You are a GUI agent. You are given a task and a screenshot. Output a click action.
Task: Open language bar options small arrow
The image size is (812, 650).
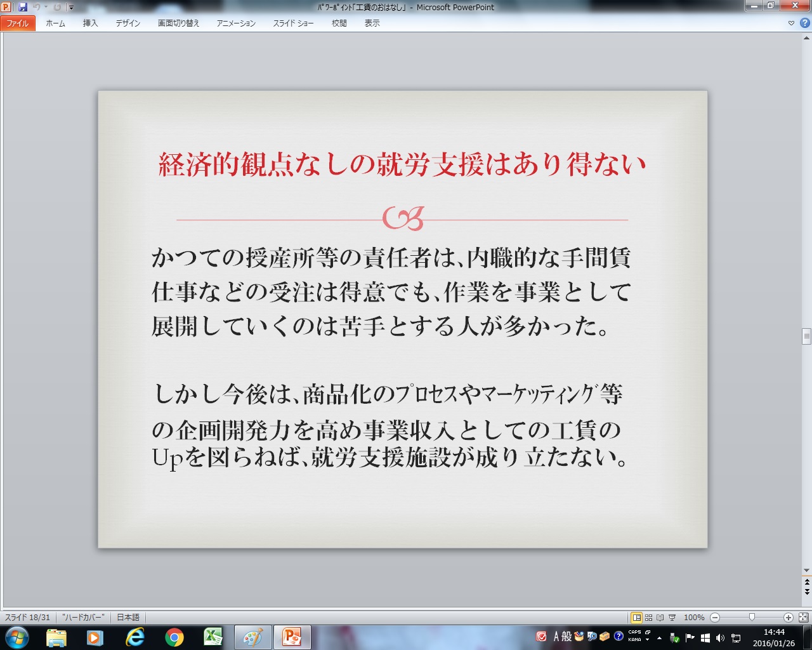(648, 640)
